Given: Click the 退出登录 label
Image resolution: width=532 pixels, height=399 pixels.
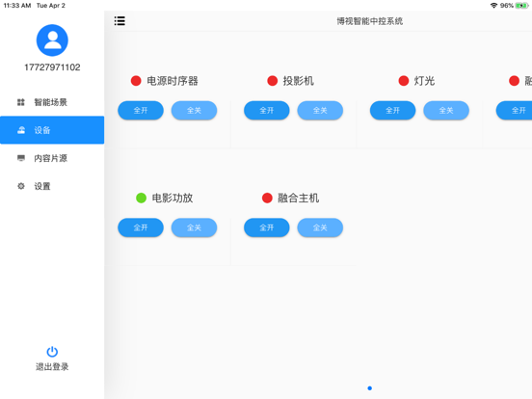Looking at the screenshot, I should tap(52, 367).
